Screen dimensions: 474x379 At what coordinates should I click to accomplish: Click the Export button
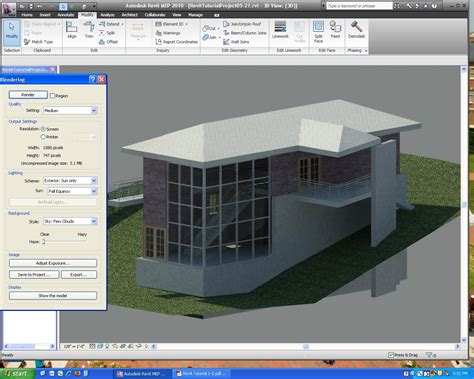click(x=79, y=275)
